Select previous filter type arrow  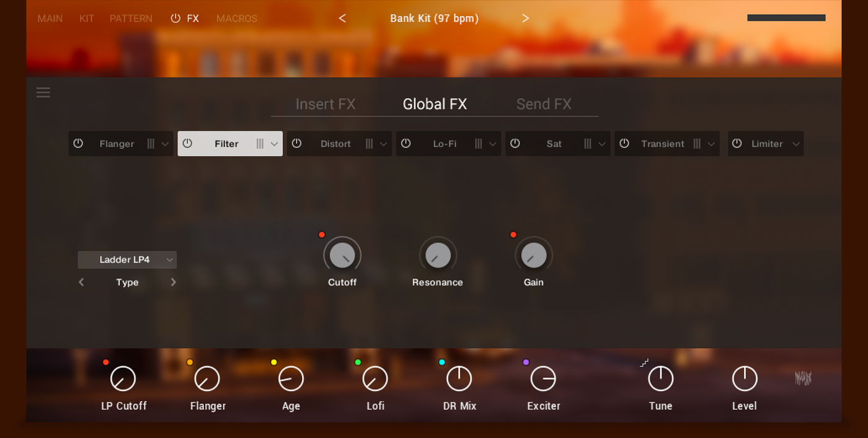(x=81, y=283)
